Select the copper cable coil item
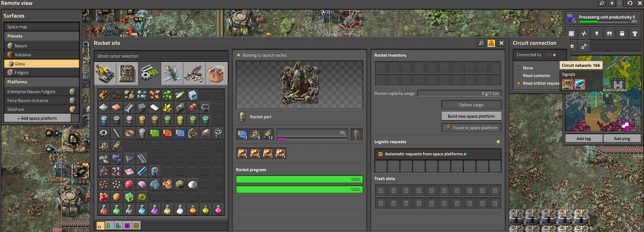644x232 pixels. tap(129, 133)
